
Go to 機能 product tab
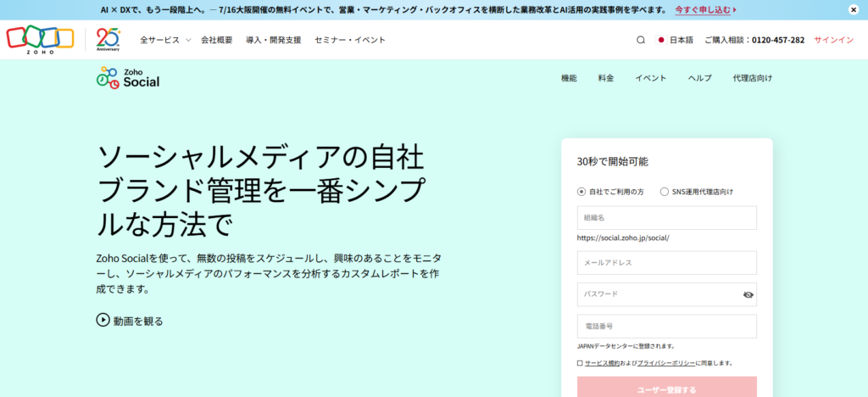569,78
